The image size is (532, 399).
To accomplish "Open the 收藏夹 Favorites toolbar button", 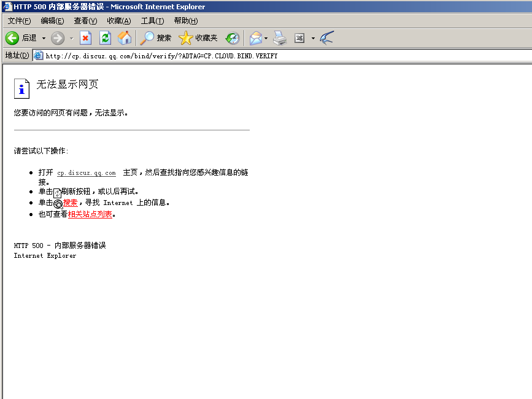I will click(198, 38).
